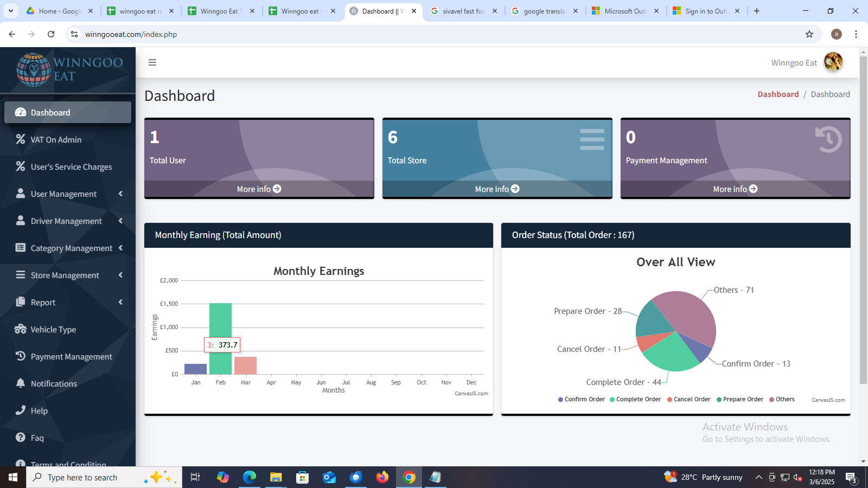This screenshot has width=868, height=488.
Task: Click the Faq question mark icon
Action: pos(21,438)
